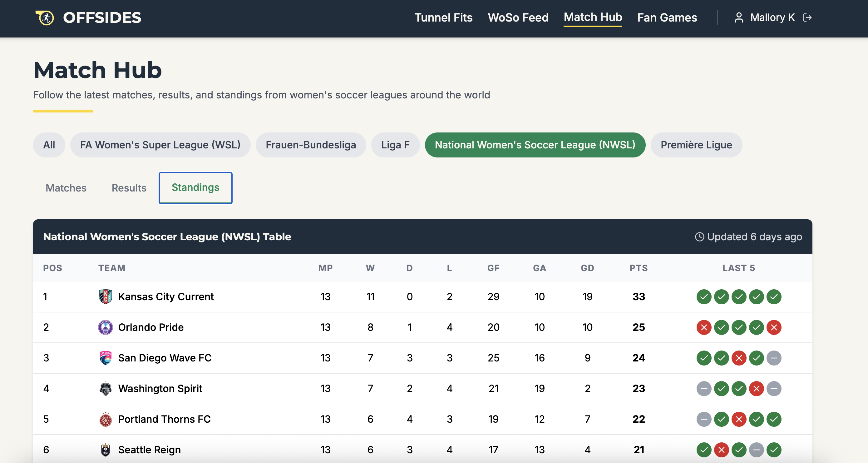This screenshot has width=868, height=463.
Task: Click the Seattle Reign team crest
Action: pos(106,450)
